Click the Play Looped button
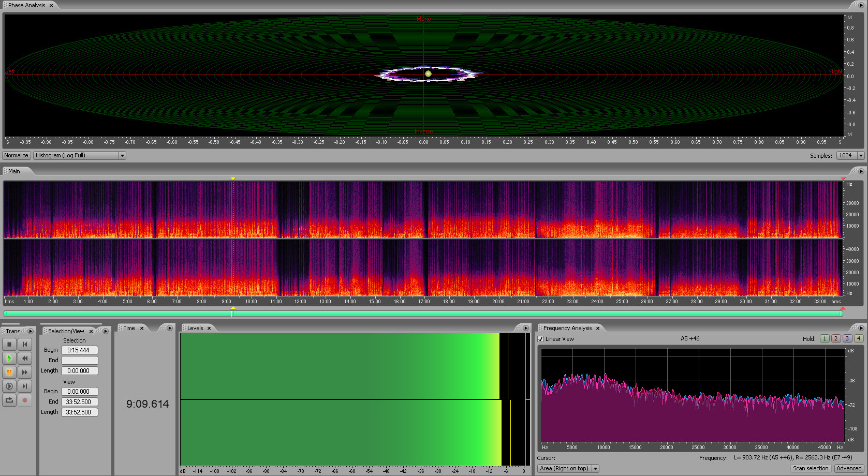 (9, 400)
